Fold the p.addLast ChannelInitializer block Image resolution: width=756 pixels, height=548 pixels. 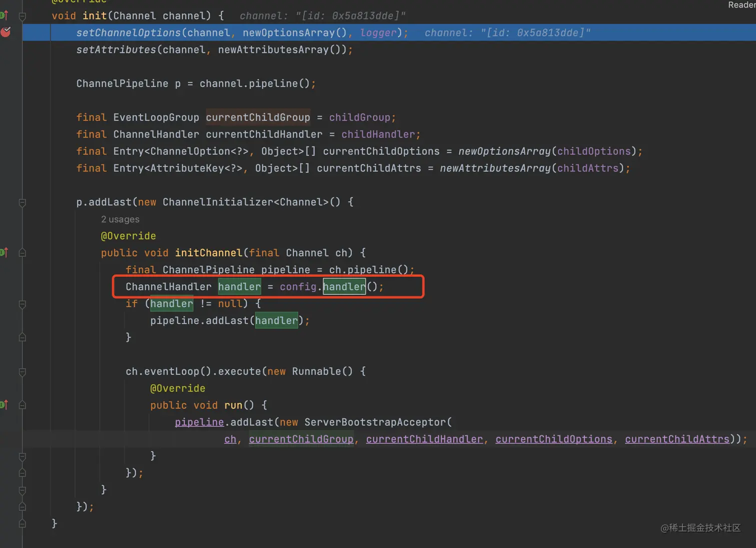pos(22,202)
